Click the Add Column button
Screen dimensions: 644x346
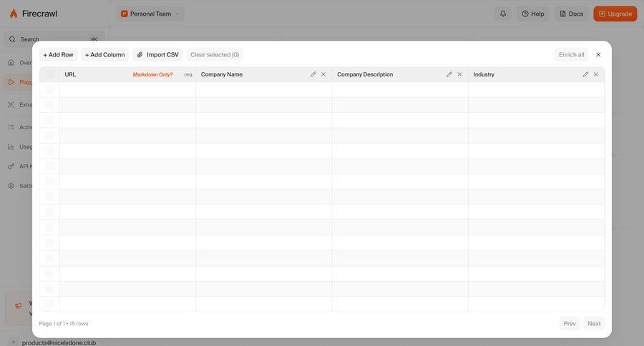point(104,54)
